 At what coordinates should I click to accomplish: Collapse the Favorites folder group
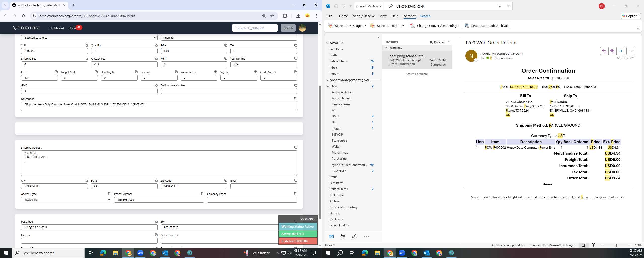click(x=328, y=43)
